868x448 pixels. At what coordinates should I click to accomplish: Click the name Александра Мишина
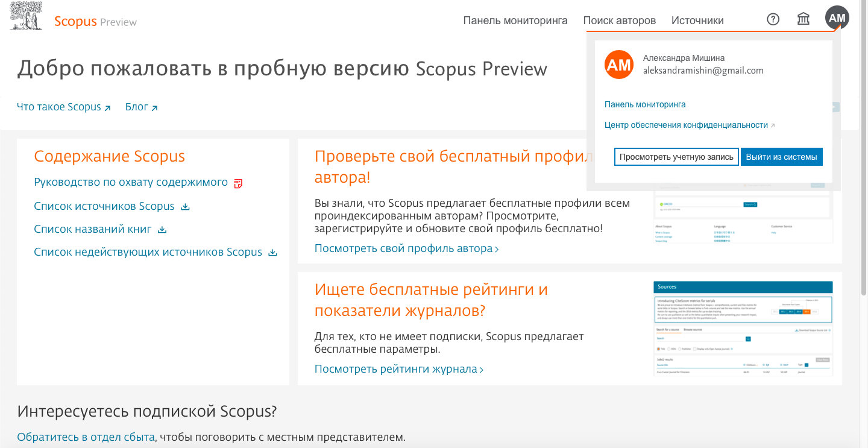point(684,58)
